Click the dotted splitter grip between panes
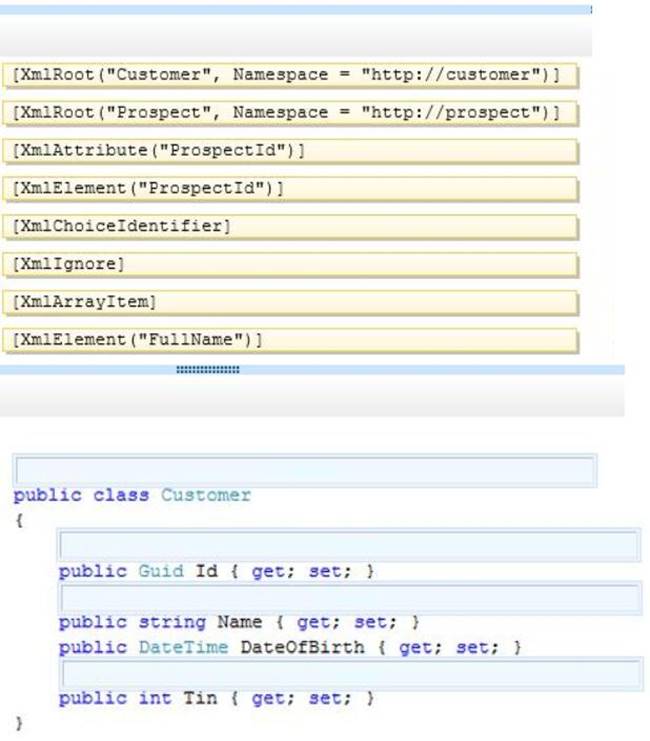650x741 pixels. pyautogui.click(x=207, y=369)
